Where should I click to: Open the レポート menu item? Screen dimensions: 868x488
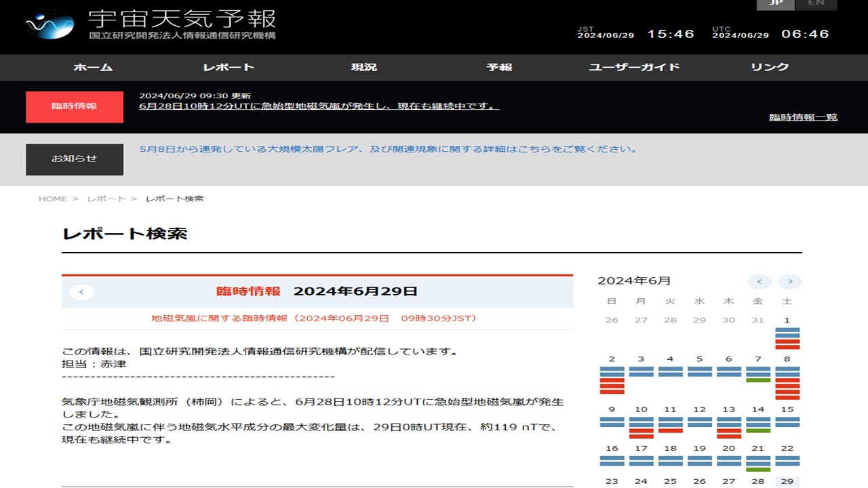click(229, 67)
